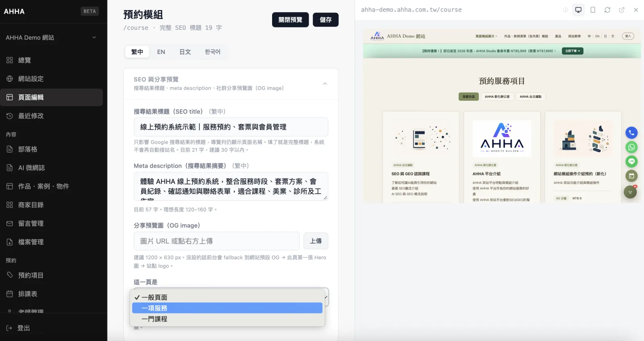The image size is (644, 341).
Task: Click 關閉預覽 button
Action: [x=290, y=20]
